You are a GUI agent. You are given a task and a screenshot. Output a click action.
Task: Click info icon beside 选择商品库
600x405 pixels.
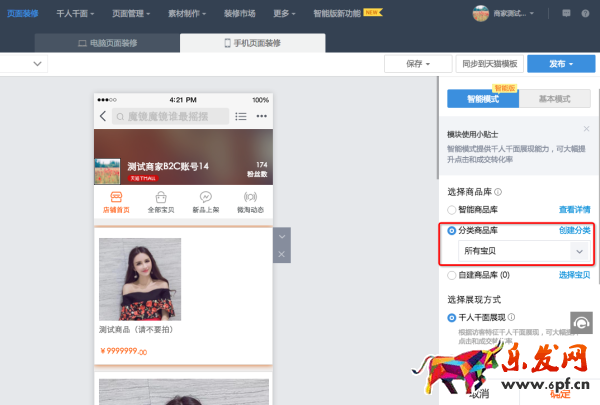click(x=498, y=192)
